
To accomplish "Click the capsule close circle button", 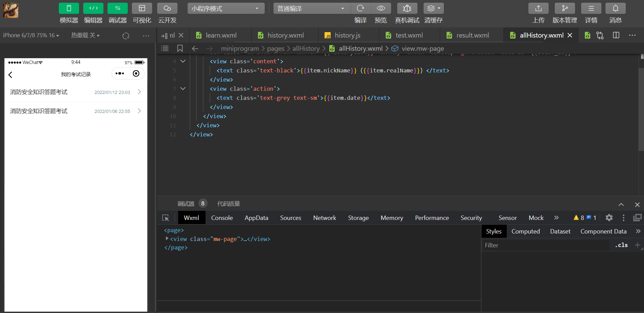I will tap(136, 73).
